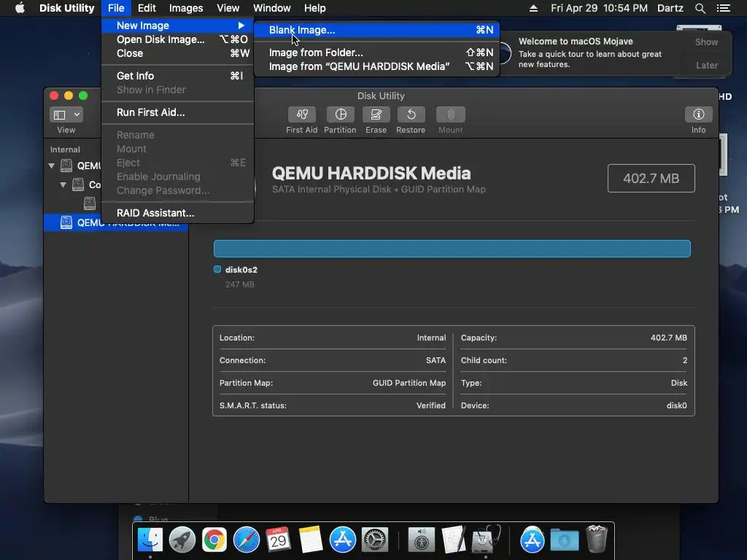Image resolution: width=747 pixels, height=560 pixels.
Task: Select Open Disk Image… in File menu
Action: pos(178,39)
